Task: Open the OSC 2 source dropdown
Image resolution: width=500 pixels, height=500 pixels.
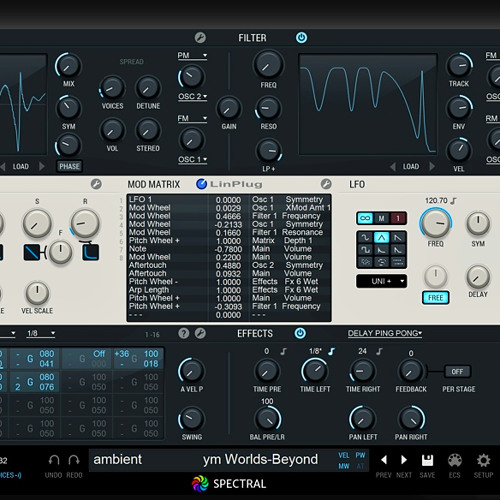Action: point(192,96)
